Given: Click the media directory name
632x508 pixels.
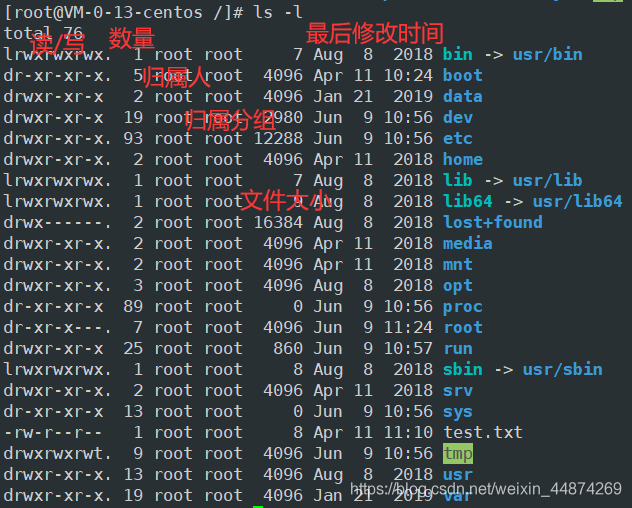Looking at the screenshot, I should pyautogui.click(x=468, y=243).
